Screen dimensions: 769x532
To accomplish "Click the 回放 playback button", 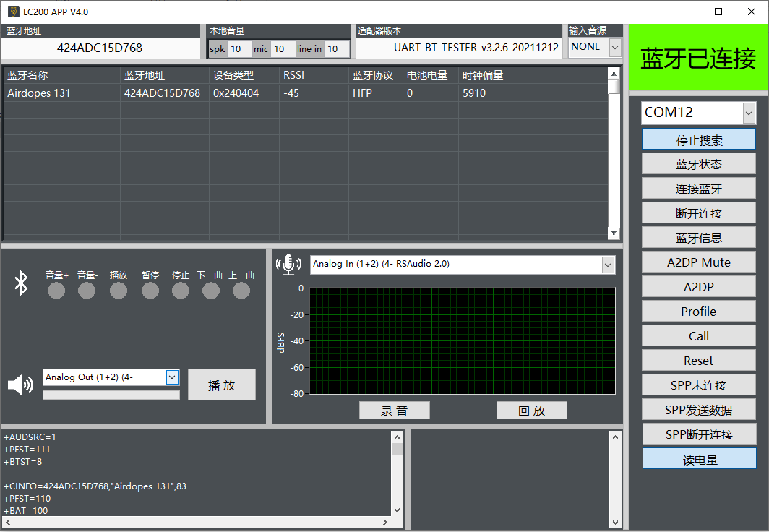I will (532, 411).
